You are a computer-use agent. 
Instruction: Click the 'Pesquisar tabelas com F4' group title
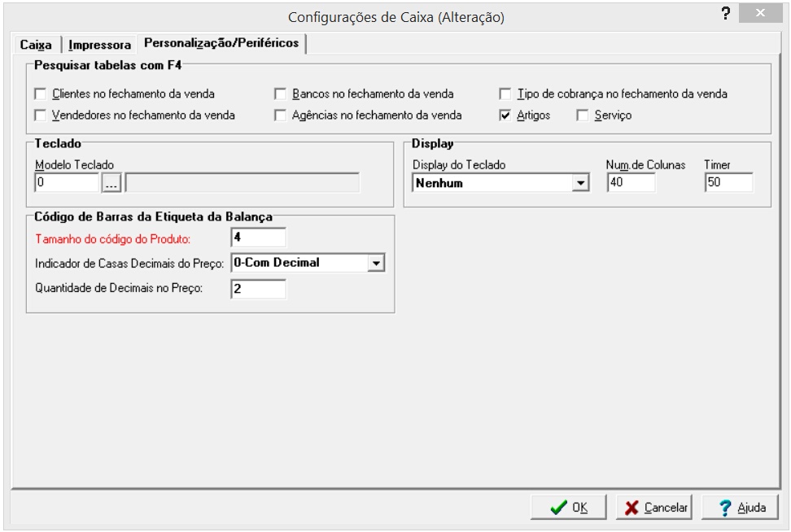click(107, 65)
